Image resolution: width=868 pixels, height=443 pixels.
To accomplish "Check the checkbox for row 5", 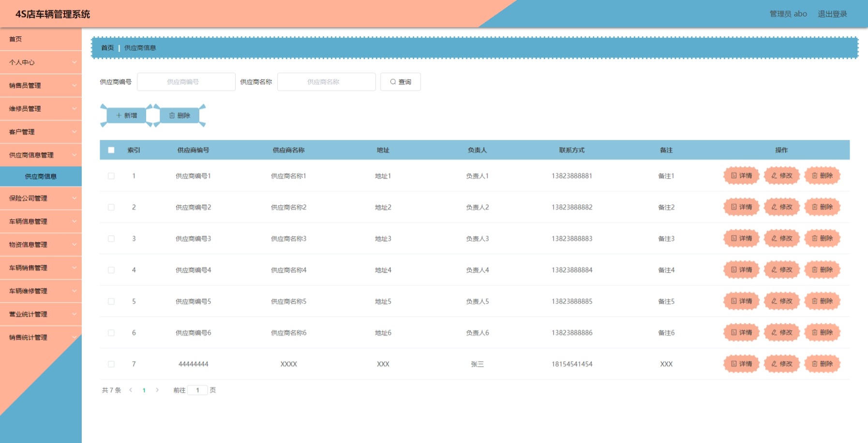I will pos(111,301).
